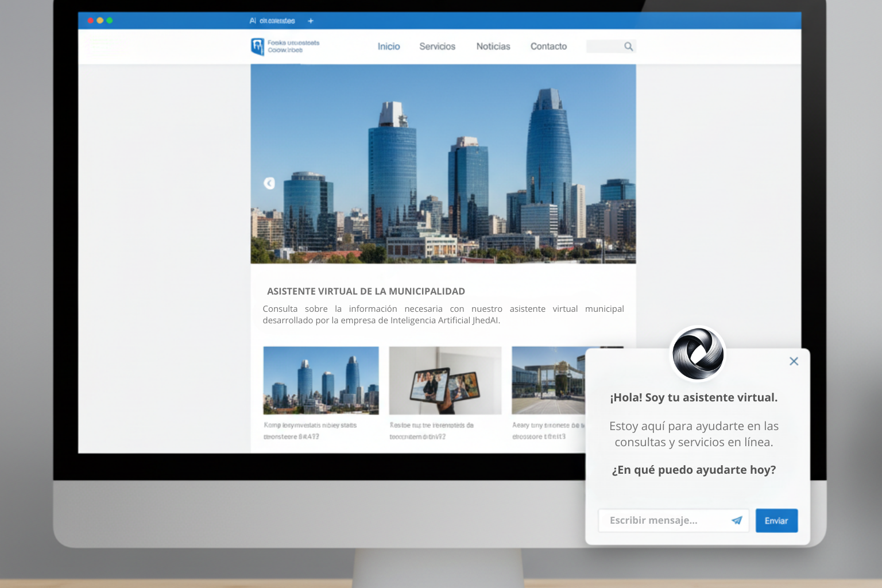882x588 pixels.
Task: Select the tablets news card thumbnail
Action: point(445,380)
